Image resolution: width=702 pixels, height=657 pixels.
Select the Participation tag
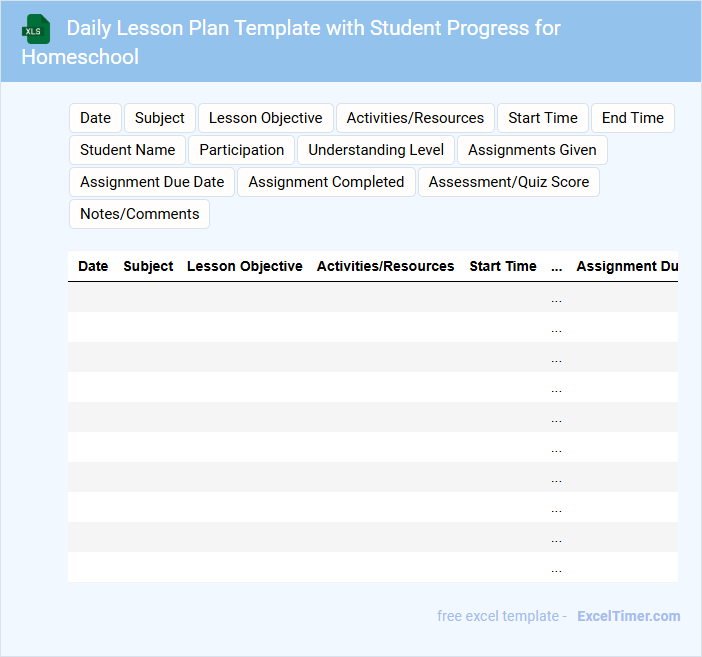click(241, 150)
